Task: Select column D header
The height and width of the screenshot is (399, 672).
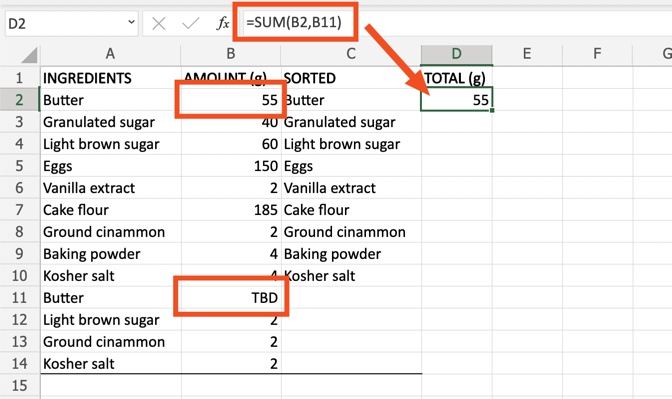Action: coord(456,54)
